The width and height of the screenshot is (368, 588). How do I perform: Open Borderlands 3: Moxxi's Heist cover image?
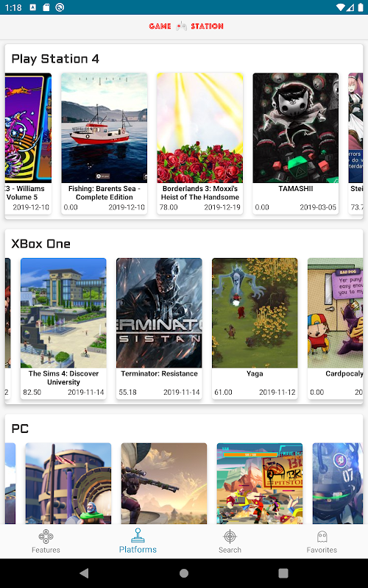[199, 128]
